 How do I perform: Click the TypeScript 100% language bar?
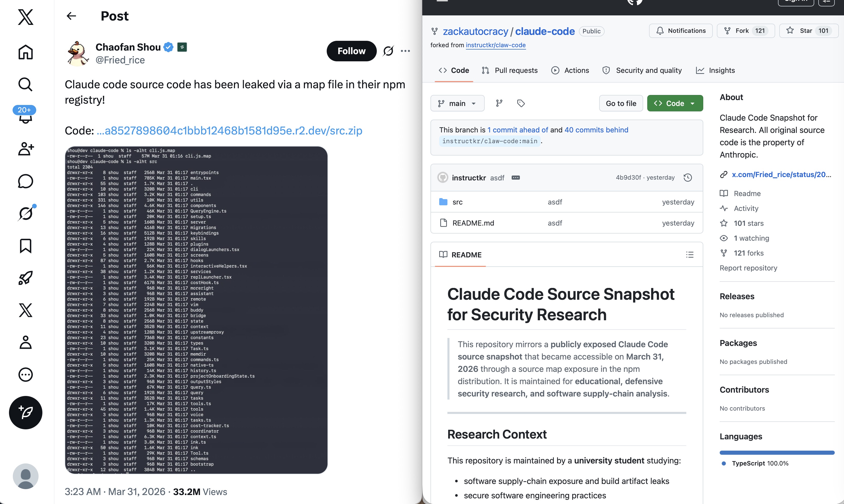point(777,452)
